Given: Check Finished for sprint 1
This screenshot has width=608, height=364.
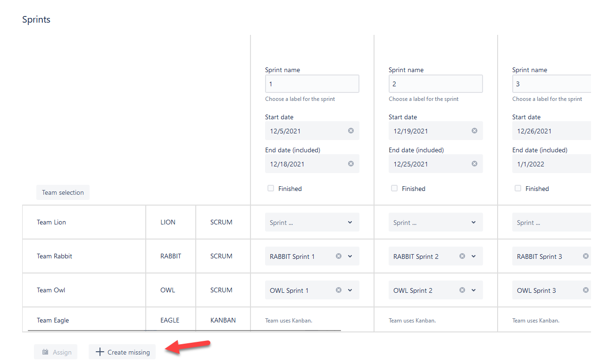Looking at the screenshot, I should coord(271,188).
